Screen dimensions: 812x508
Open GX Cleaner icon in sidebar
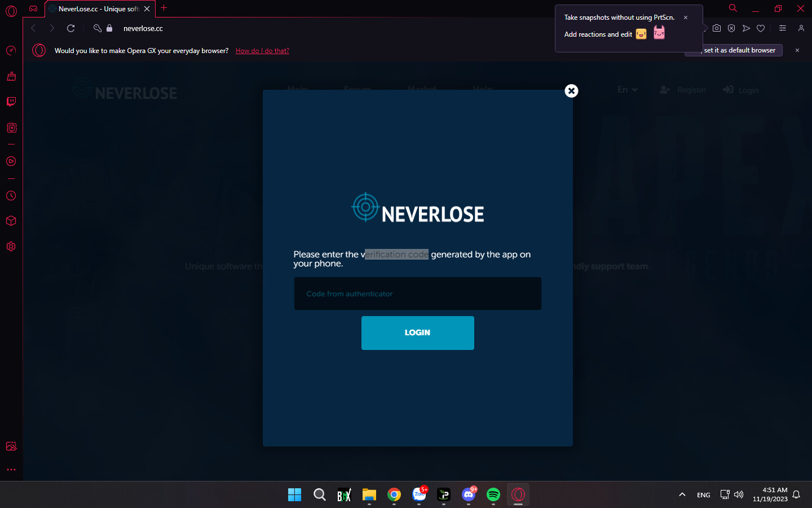pyautogui.click(x=11, y=76)
